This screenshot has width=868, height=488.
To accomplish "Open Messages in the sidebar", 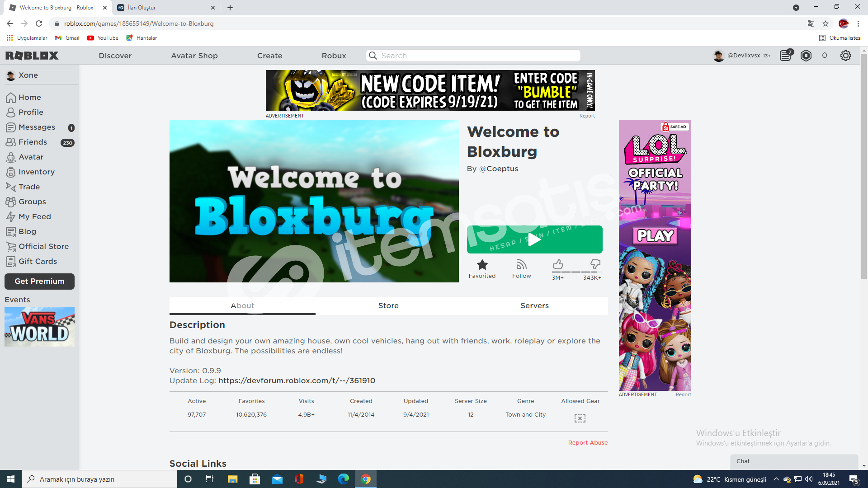I will click(37, 127).
